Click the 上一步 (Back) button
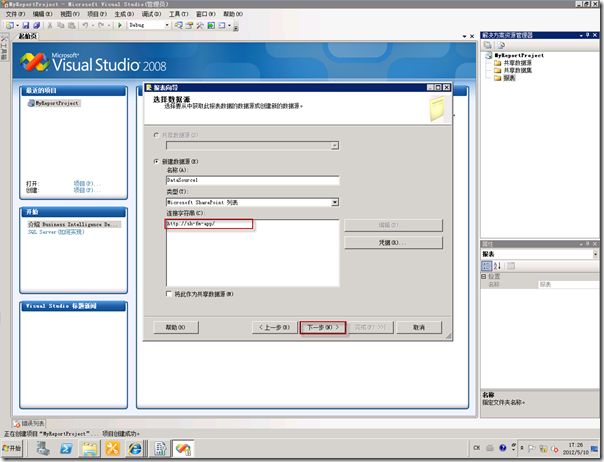The height and width of the screenshot is (462, 604). [274, 328]
